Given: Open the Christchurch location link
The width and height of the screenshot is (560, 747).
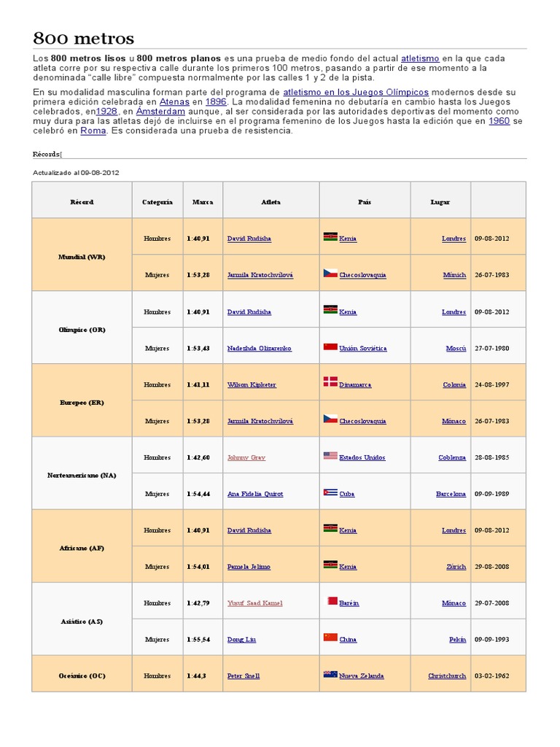Looking at the screenshot, I should 447,676.
